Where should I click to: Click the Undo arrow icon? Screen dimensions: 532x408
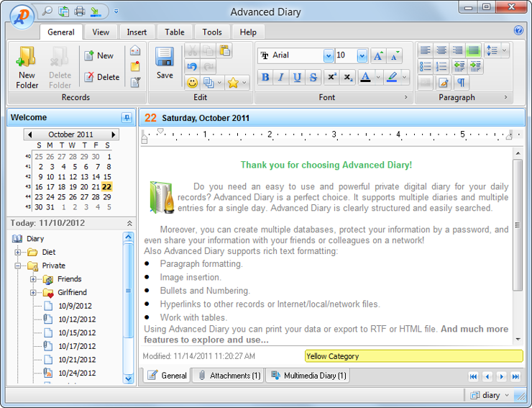click(x=192, y=67)
